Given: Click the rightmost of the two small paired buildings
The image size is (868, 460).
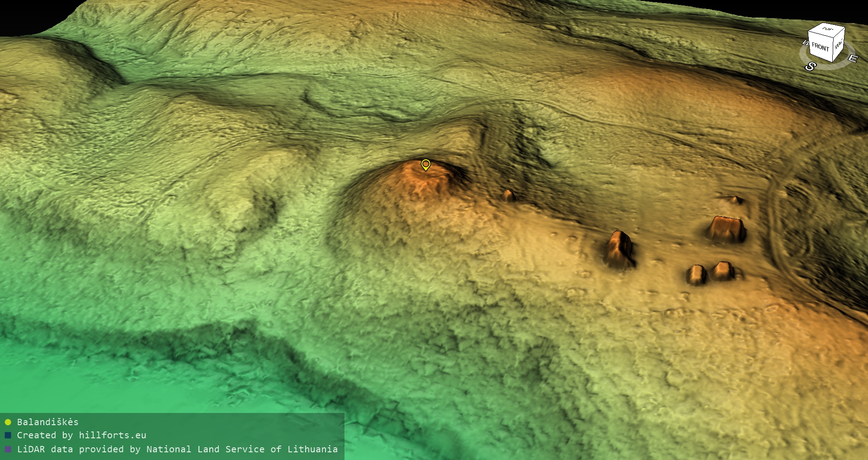Looking at the screenshot, I should pyautogui.click(x=723, y=271).
